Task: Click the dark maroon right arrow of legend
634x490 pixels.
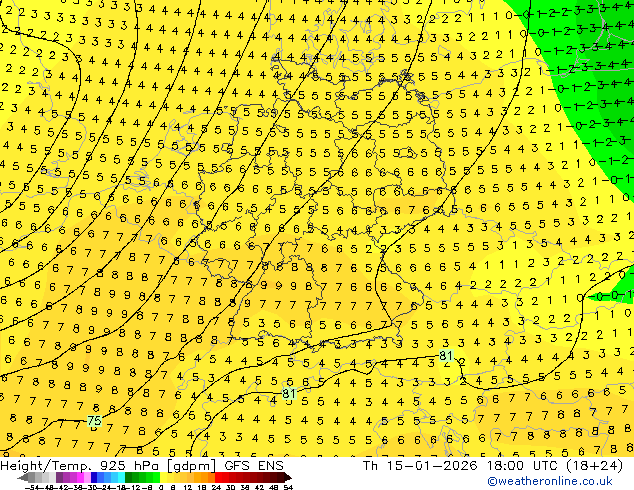Action: coord(288,477)
